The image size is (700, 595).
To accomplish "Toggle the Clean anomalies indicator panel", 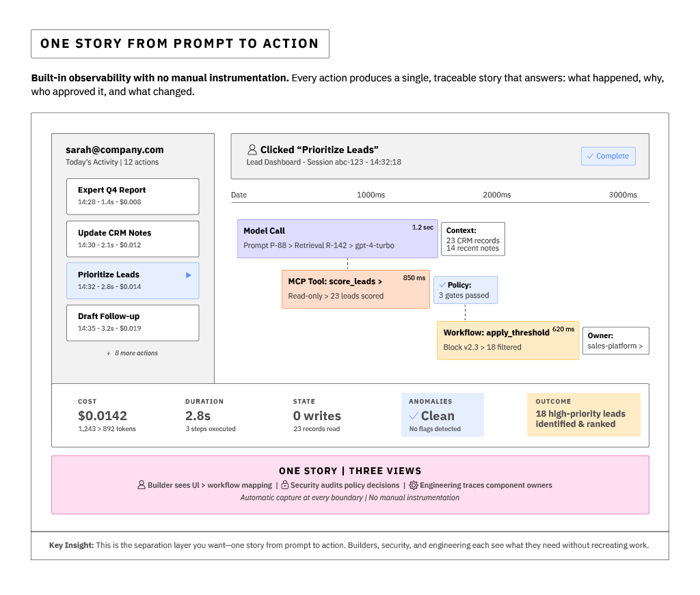I will pos(442,414).
